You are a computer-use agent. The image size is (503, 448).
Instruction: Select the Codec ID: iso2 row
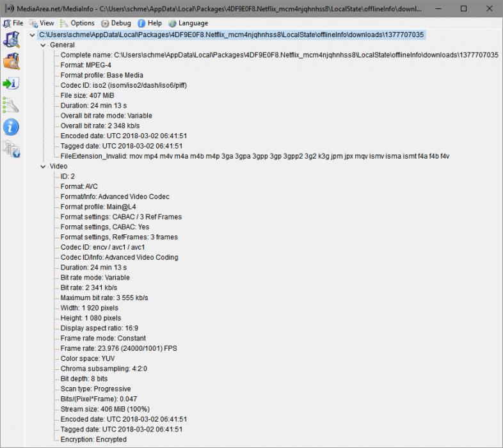click(124, 85)
